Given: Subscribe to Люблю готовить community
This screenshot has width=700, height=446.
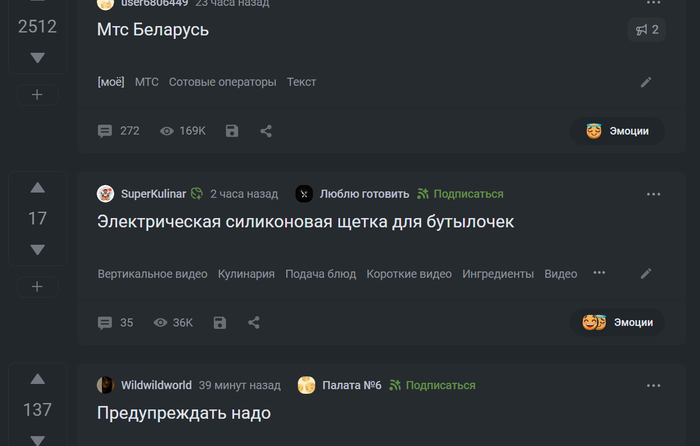Looking at the screenshot, I should pos(460,194).
